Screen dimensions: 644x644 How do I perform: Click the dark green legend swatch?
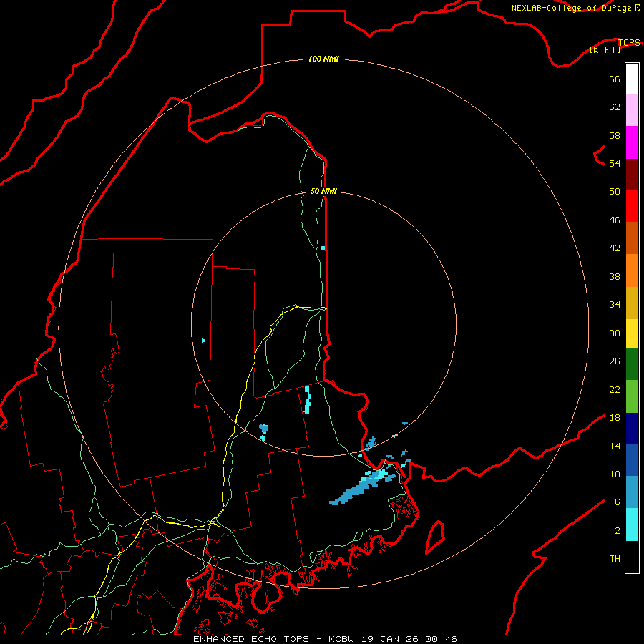[632, 364]
